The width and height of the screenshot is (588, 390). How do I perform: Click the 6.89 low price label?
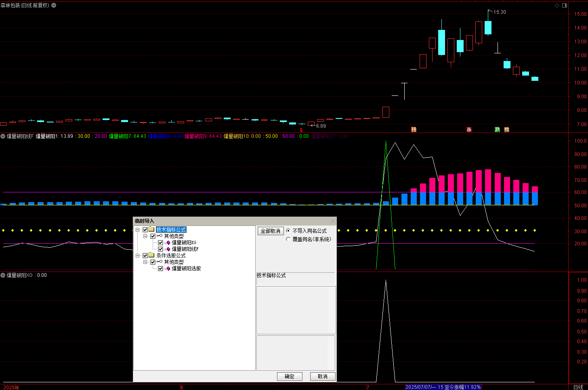tap(321, 126)
